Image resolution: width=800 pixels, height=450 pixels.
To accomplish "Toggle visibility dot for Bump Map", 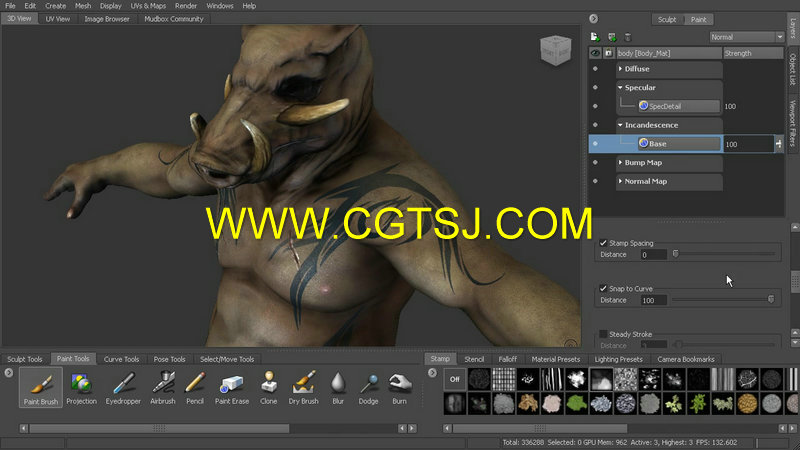I will pyautogui.click(x=595, y=162).
